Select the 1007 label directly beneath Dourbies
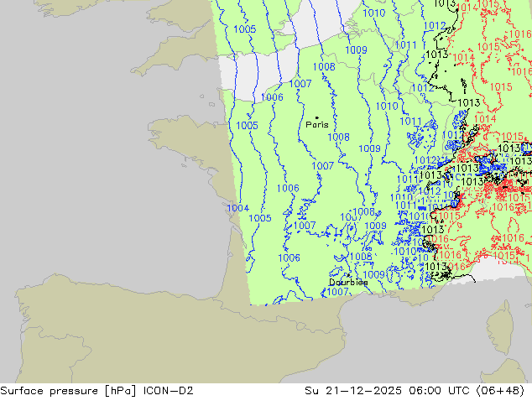Viewport: 532px width, 411px height. point(337,291)
